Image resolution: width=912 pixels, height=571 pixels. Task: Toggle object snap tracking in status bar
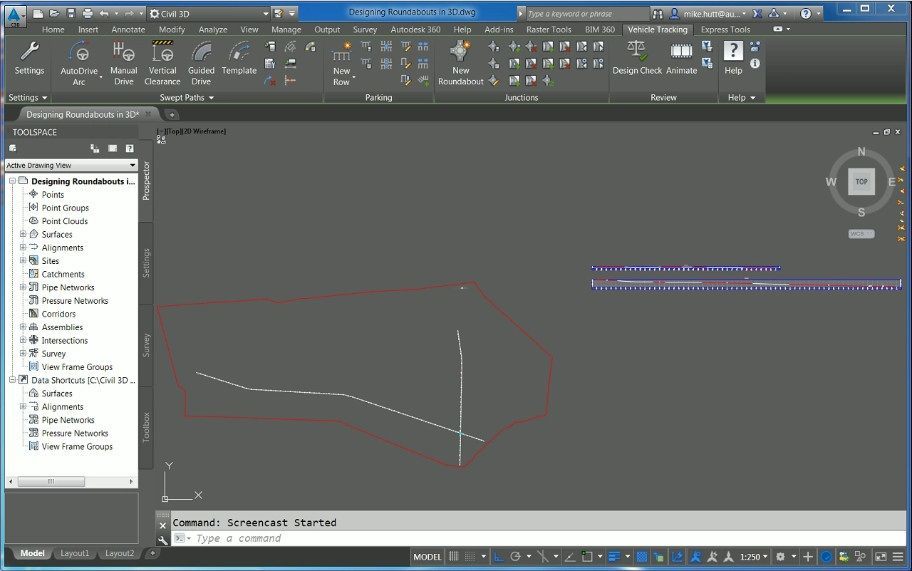(571, 556)
